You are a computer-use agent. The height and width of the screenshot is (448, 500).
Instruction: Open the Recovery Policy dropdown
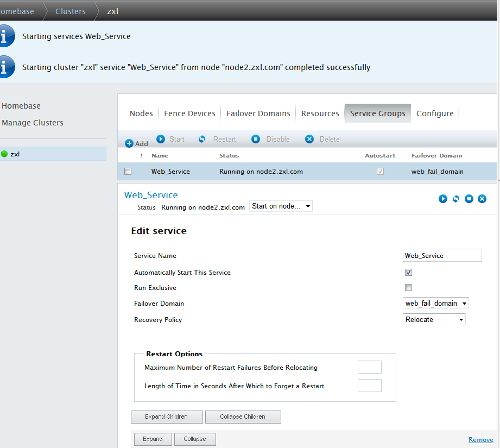434,319
